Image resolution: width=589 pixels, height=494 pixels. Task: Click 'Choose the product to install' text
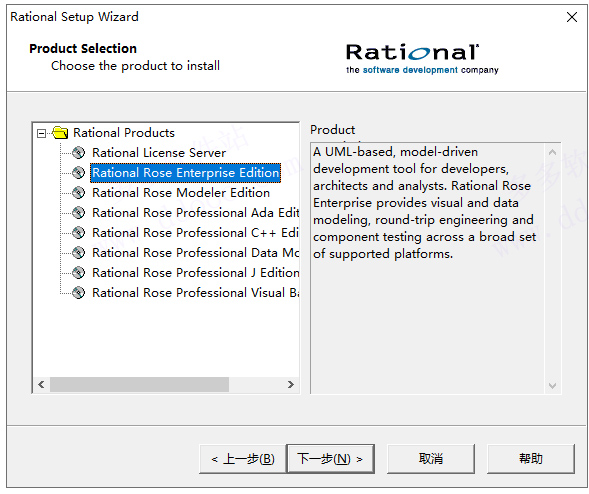pyautogui.click(x=135, y=66)
